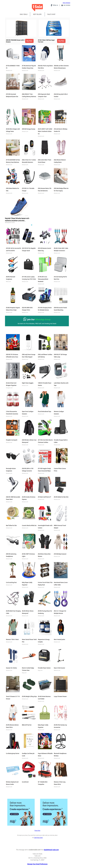Click the American Flag product image
Viewport: 86px width, 868px height.
coord(29,54)
